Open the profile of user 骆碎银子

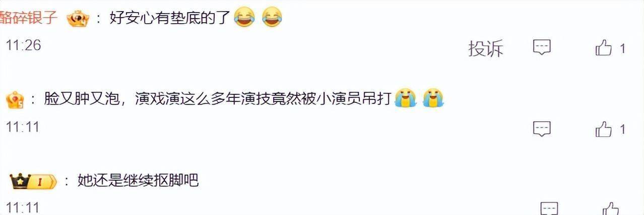29,19
